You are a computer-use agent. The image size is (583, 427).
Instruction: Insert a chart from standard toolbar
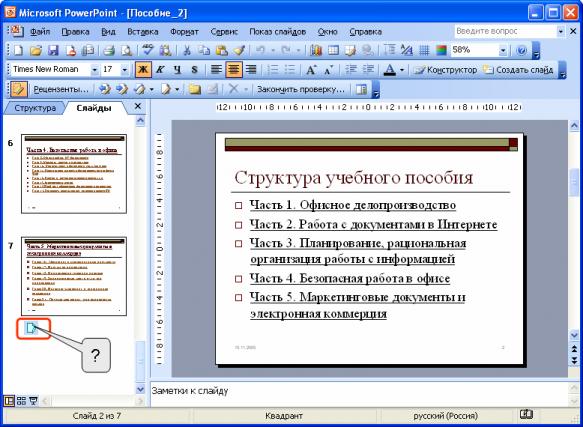(316, 50)
